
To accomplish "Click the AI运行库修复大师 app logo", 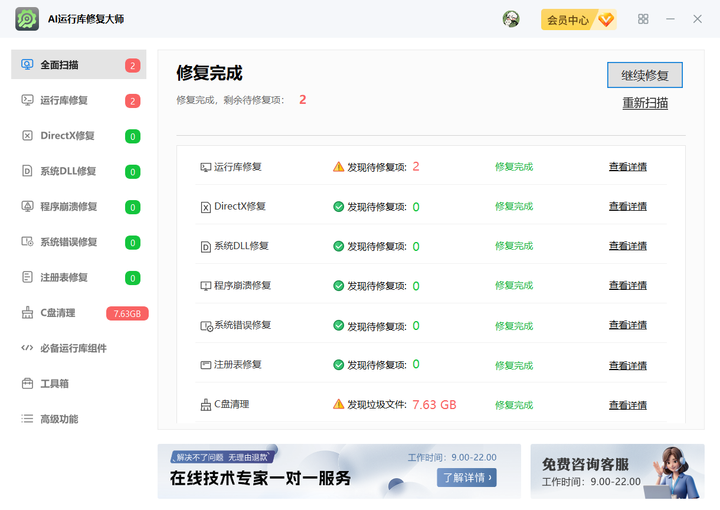I will [x=27, y=19].
